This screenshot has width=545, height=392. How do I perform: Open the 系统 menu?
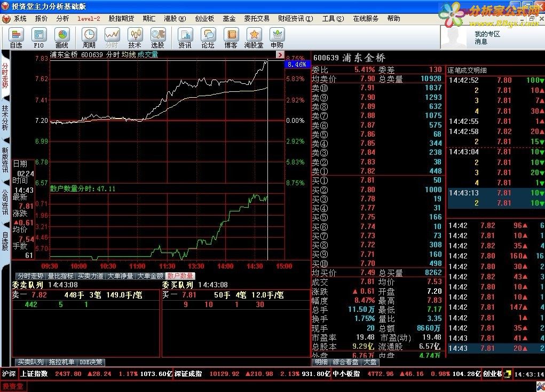click(x=20, y=19)
